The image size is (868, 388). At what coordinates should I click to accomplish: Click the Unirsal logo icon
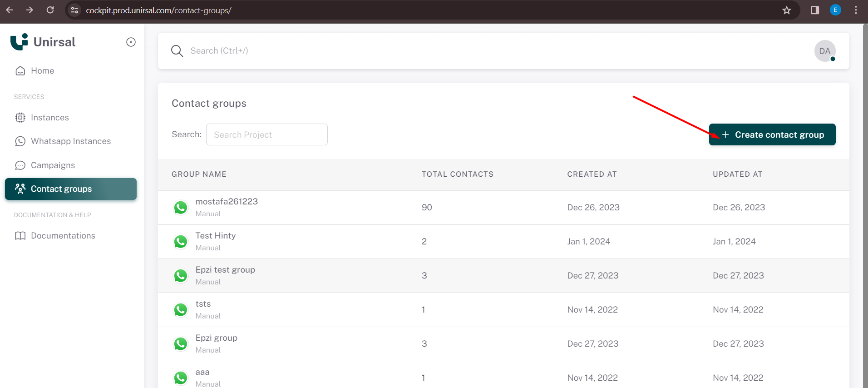point(19,42)
